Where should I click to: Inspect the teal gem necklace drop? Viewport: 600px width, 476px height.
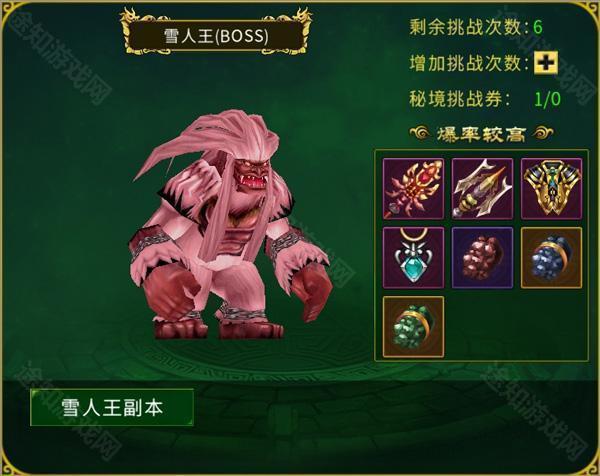pyautogui.click(x=414, y=258)
